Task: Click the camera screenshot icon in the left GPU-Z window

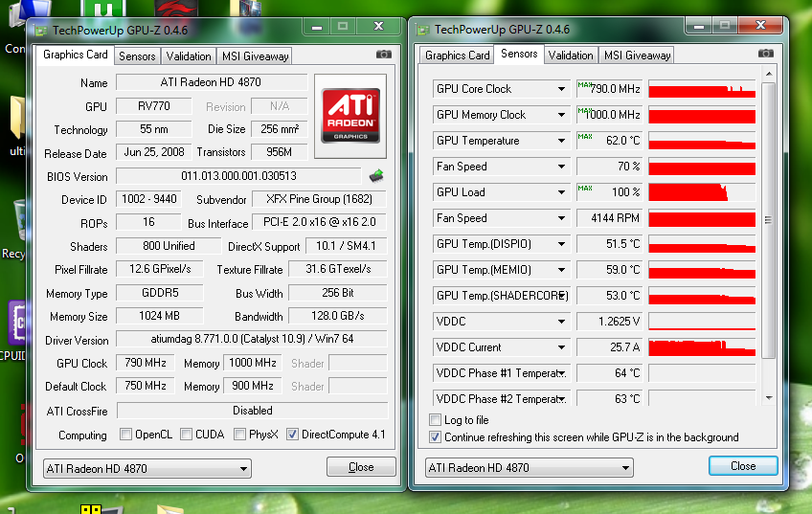Action: tap(383, 56)
